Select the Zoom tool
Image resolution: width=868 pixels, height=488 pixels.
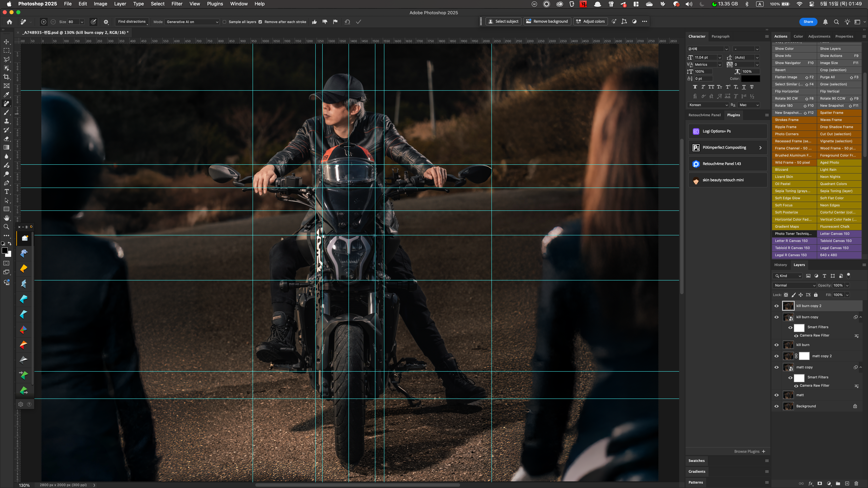pyautogui.click(x=6, y=227)
